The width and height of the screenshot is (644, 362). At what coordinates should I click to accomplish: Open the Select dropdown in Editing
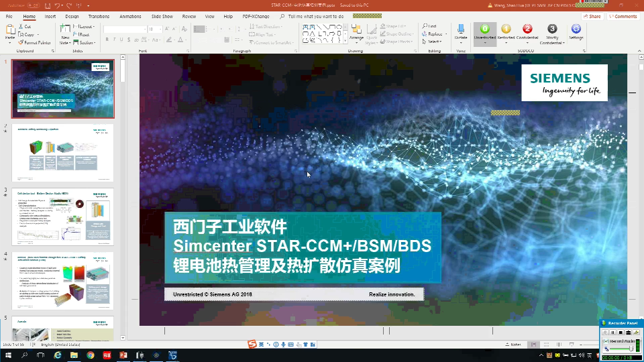pyautogui.click(x=434, y=42)
